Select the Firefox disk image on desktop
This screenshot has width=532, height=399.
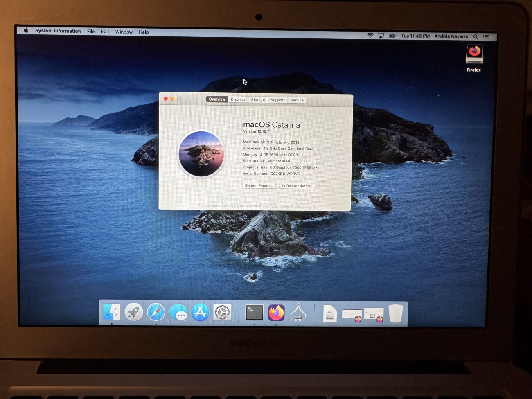point(474,55)
